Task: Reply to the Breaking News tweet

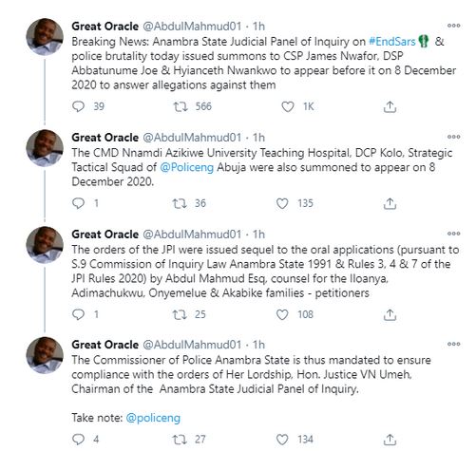Action: (x=78, y=106)
